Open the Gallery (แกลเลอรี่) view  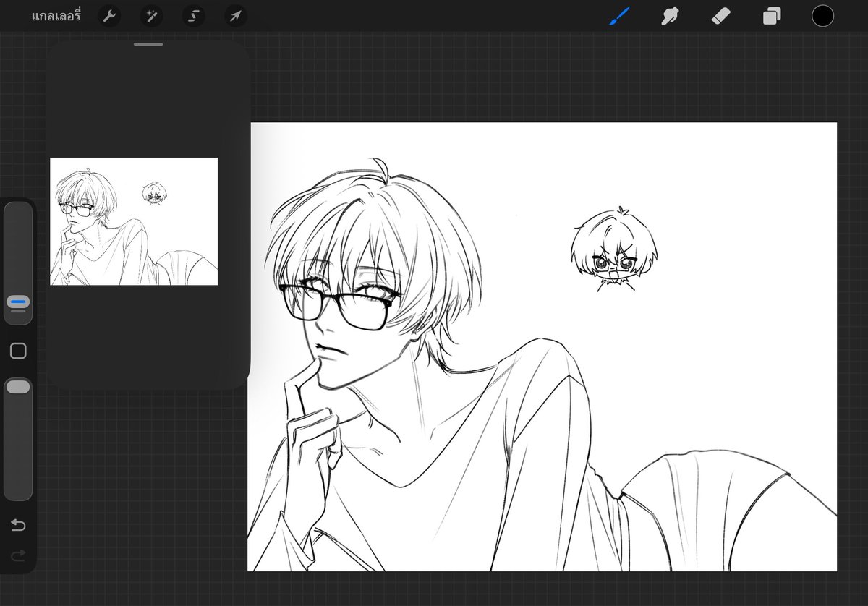click(56, 16)
